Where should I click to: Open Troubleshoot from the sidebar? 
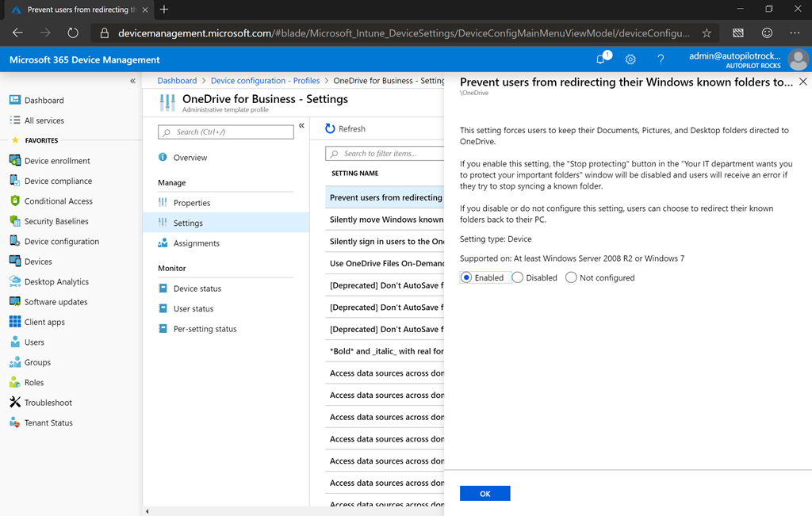pyautogui.click(x=48, y=403)
